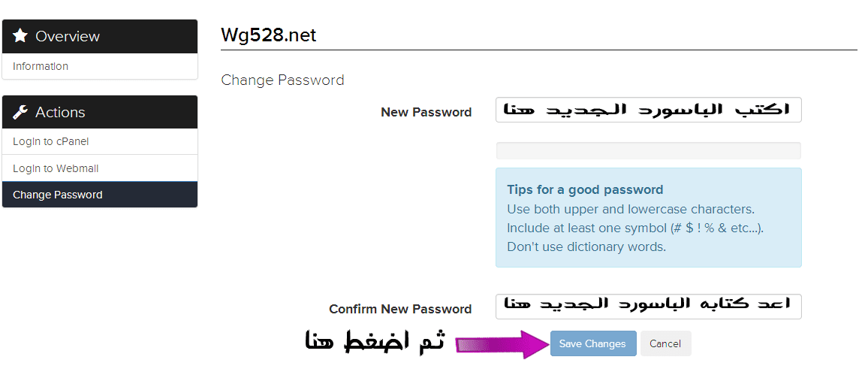Focus the Confirm New Password field
Screen dimensions: 868x372
648,307
